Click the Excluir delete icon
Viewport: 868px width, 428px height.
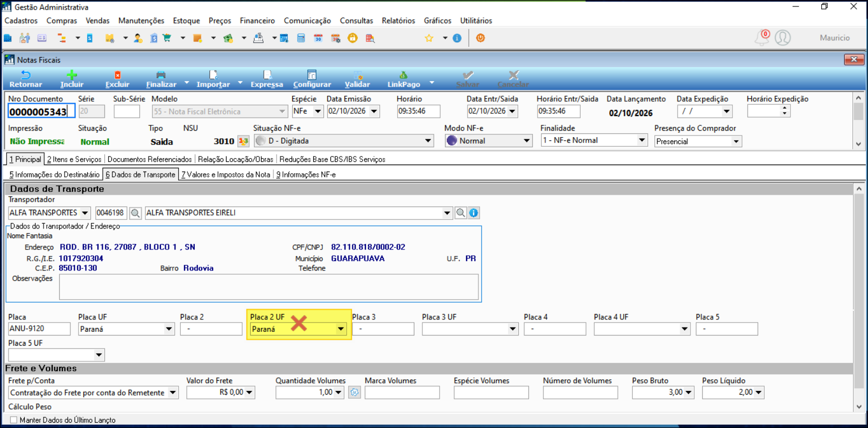[117, 75]
